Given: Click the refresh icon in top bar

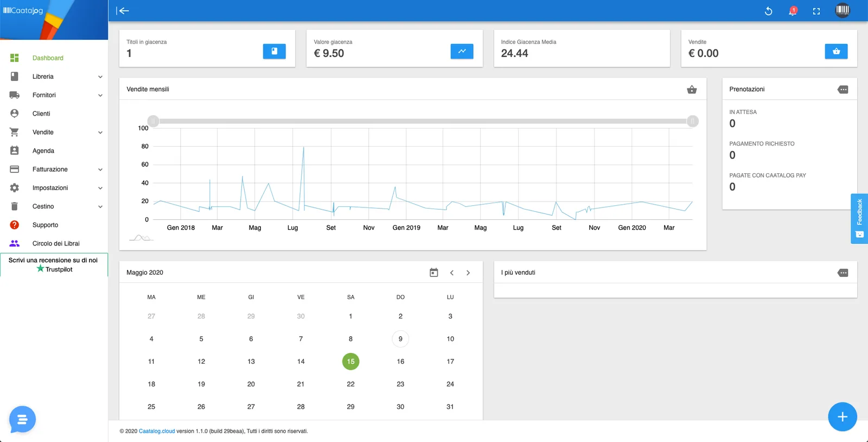Looking at the screenshot, I should click(x=768, y=11).
